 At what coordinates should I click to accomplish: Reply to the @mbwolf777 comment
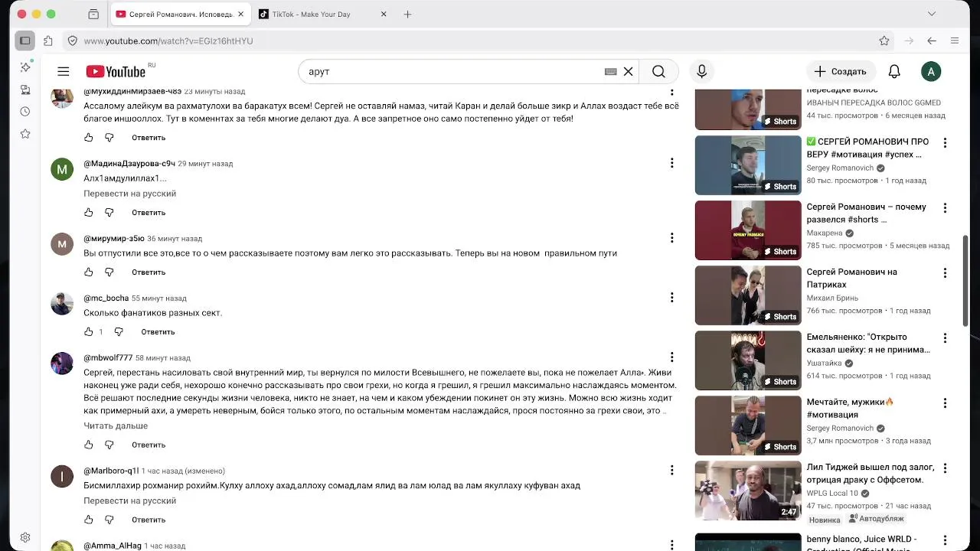click(x=149, y=445)
